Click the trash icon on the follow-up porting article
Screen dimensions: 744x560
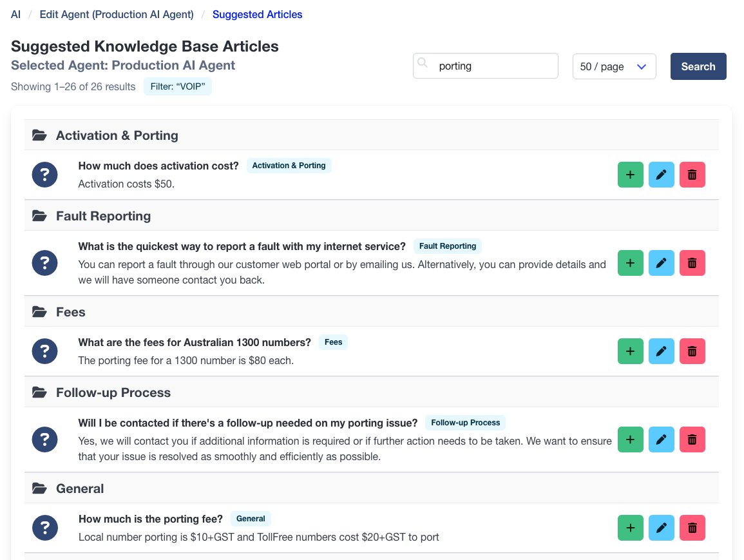(692, 439)
